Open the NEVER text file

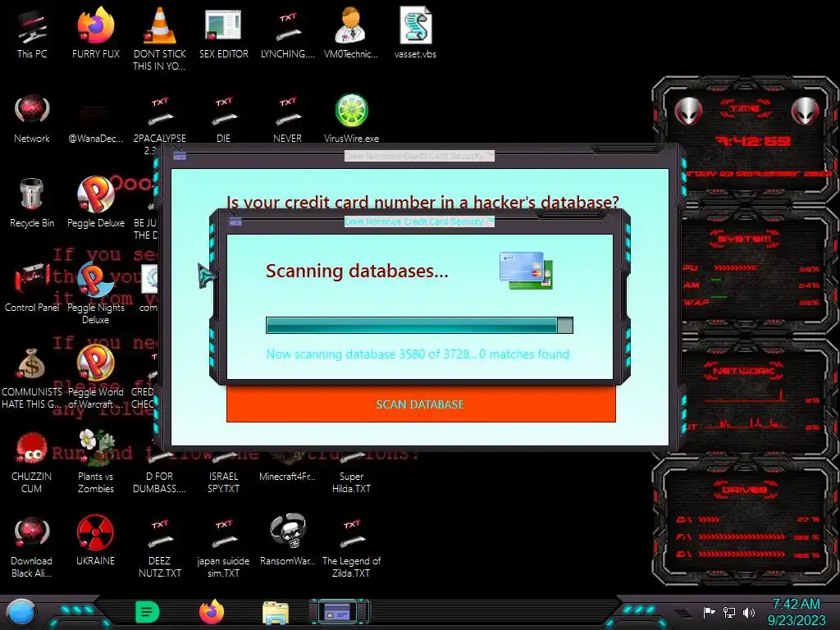[288, 119]
